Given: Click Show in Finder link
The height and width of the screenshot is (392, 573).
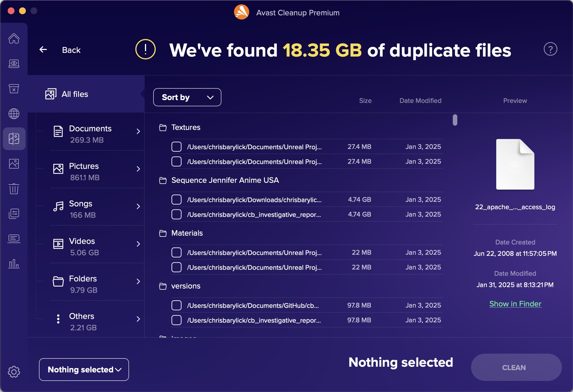Looking at the screenshot, I should (515, 304).
